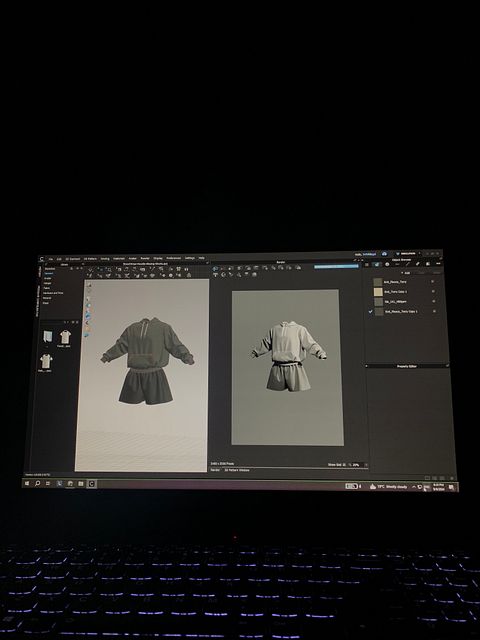
Task: Click the File Explorer icon on taskbar
Action: [81, 484]
